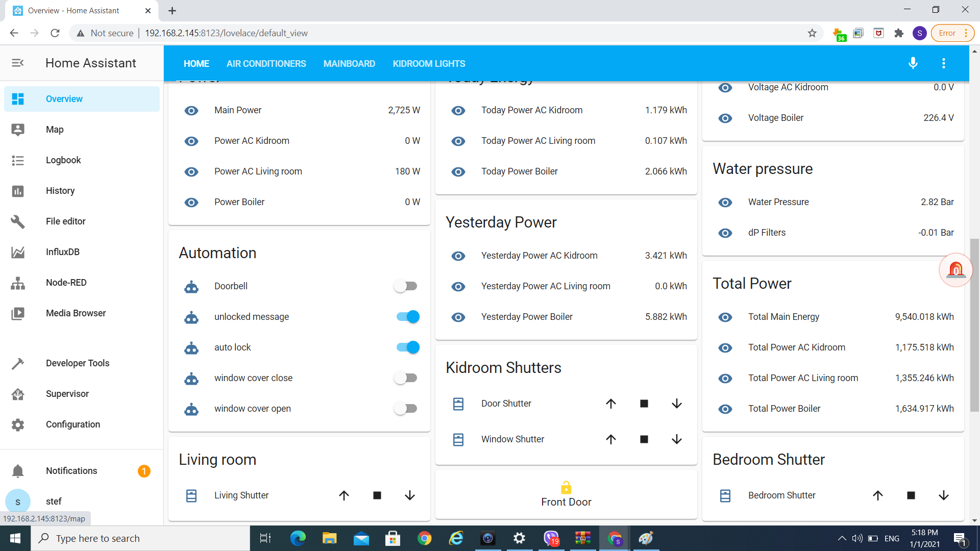This screenshot has width=980, height=551.
Task: Raise the Window Shutter
Action: (x=611, y=439)
